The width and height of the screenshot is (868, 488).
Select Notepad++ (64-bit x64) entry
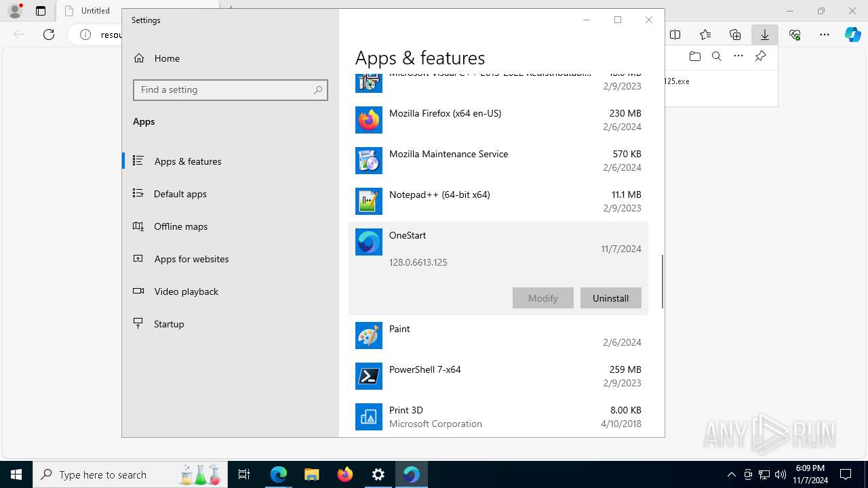[498, 201]
